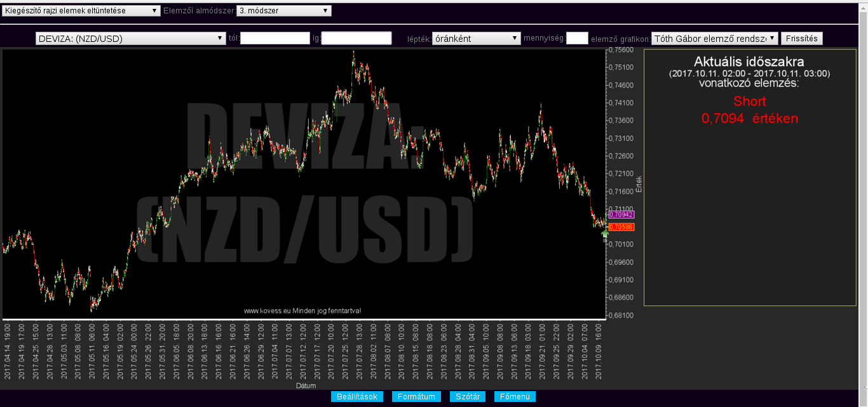The height and width of the screenshot is (407, 868).
Task: Open the Formátum menu item
Action: click(416, 397)
